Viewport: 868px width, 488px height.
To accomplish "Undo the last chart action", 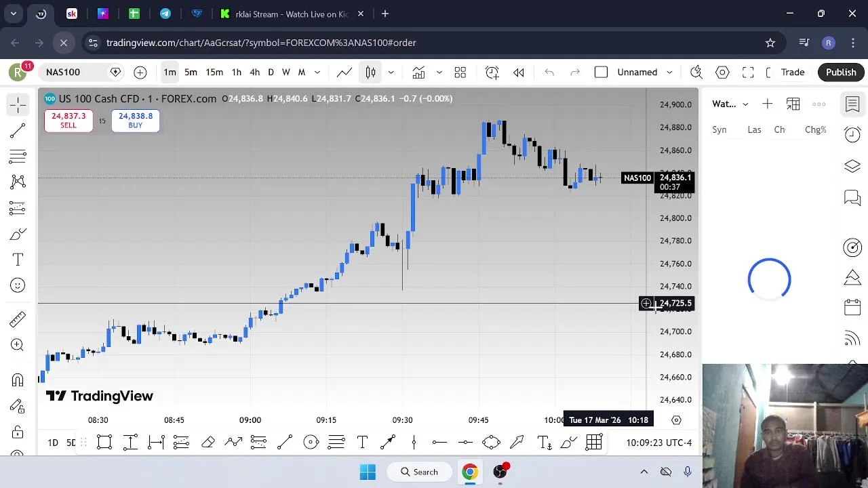I will (x=549, y=72).
